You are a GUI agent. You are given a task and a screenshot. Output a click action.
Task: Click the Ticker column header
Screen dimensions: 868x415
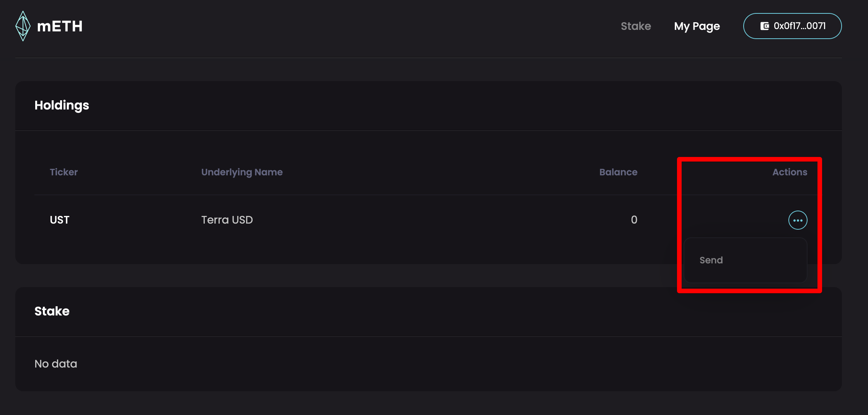pyautogui.click(x=64, y=172)
